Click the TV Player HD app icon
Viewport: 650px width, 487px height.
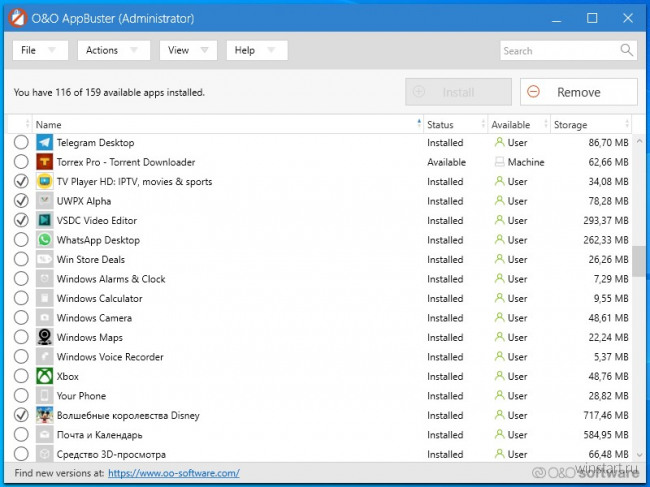[x=44, y=182]
